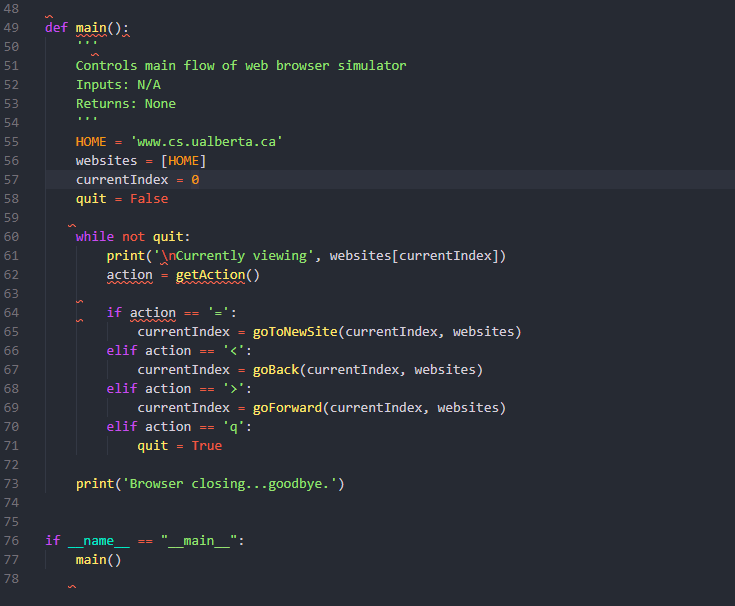The width and height of the screenshot is (735, 606).
Task: Click the '=' string literal on line 64
Action: (x=218, y=313)
